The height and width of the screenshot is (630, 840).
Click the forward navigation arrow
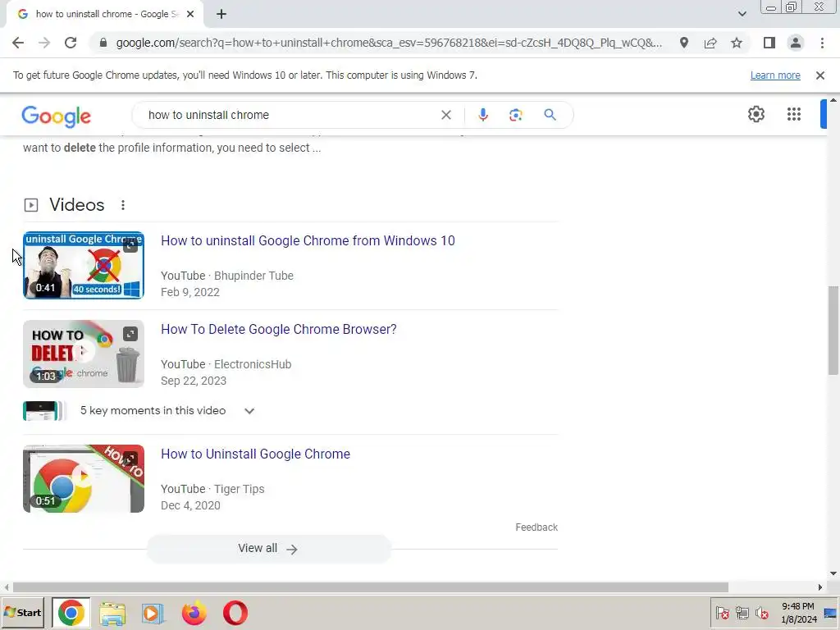click(x=44, y=43)
